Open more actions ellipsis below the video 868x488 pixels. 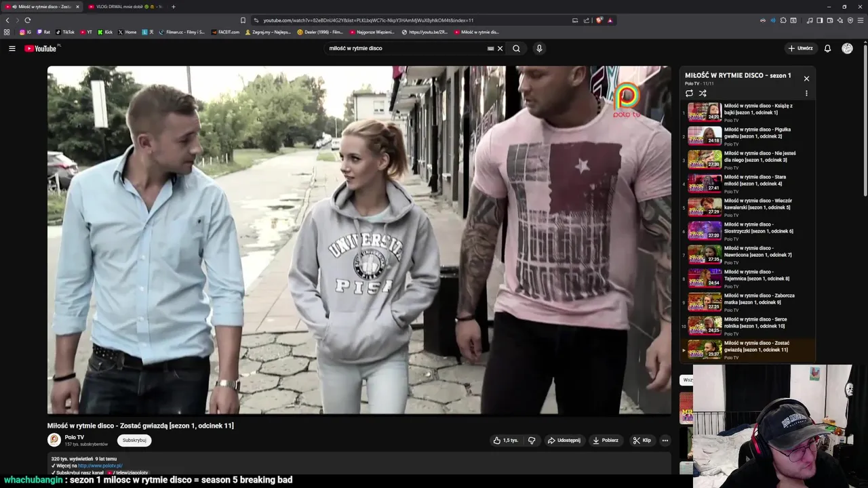pyautogui.click(x=665, y=440)
